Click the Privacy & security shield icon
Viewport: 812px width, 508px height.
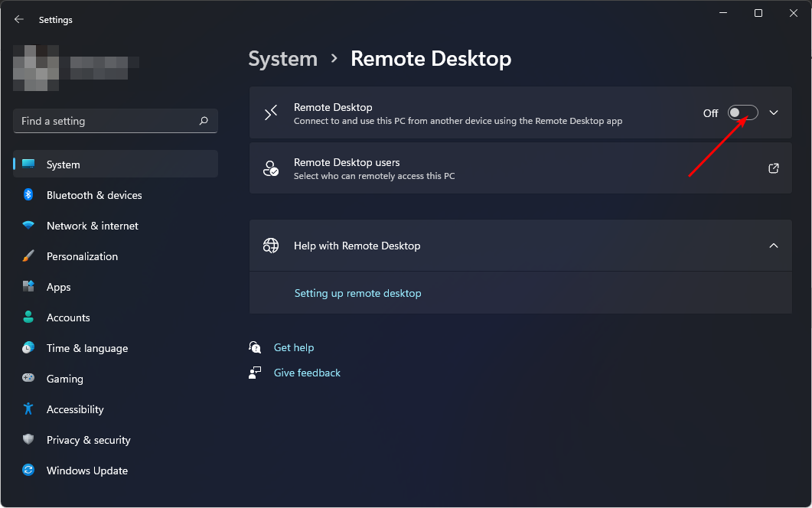click(28, 439)
